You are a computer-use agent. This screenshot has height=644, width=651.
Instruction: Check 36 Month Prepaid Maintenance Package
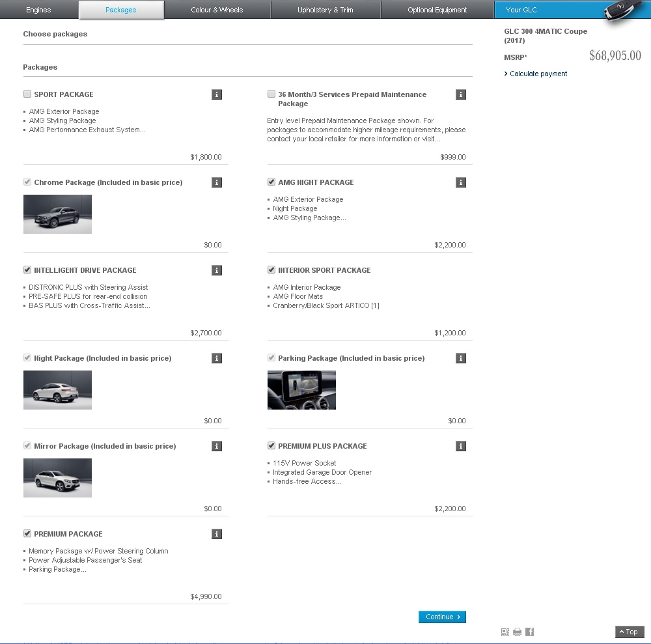point(271,94)
